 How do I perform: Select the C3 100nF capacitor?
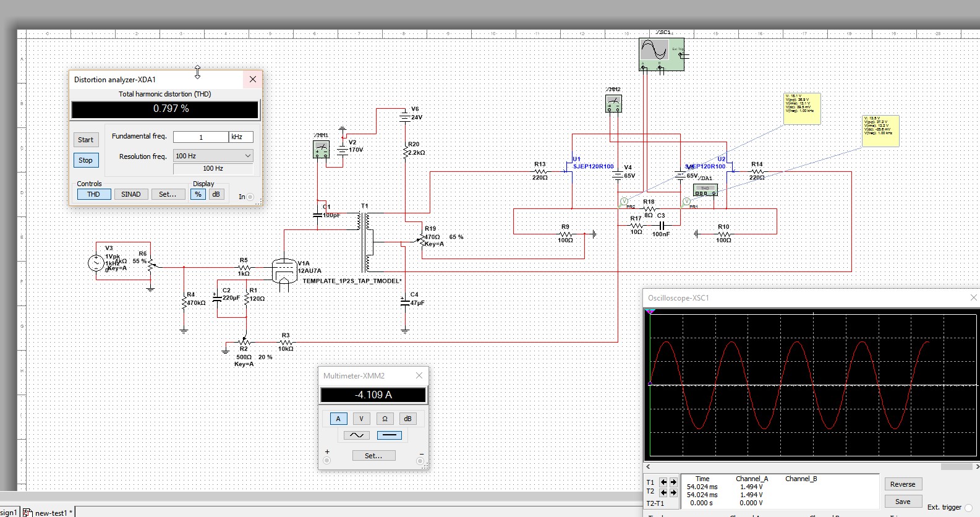click(x=661, y=226)
